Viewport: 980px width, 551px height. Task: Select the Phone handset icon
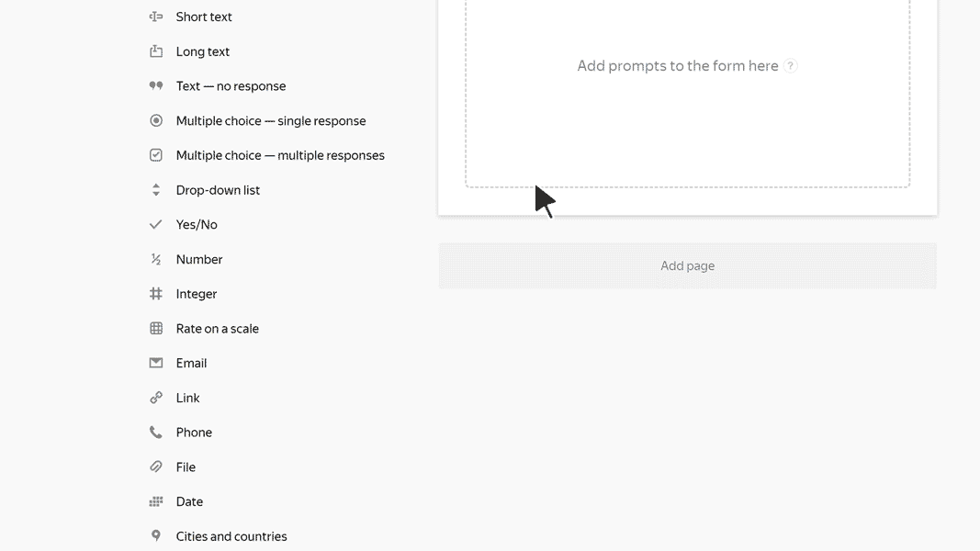155,433
